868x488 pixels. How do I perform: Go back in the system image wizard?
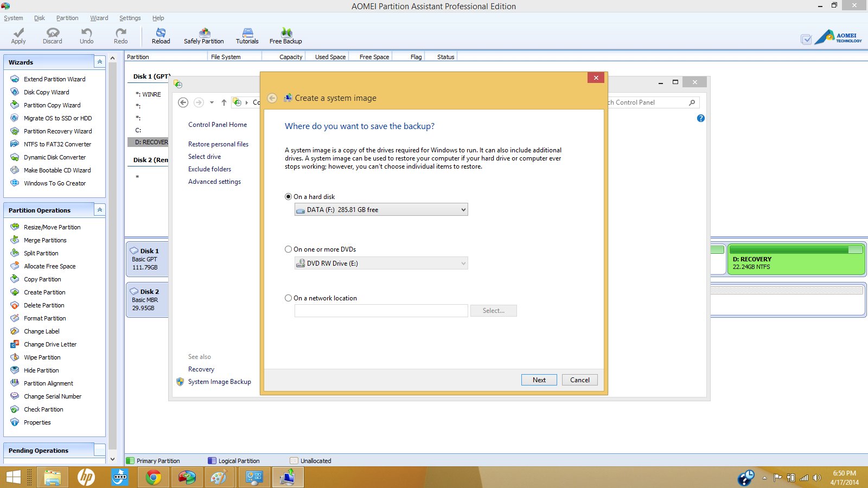(272, 98)
